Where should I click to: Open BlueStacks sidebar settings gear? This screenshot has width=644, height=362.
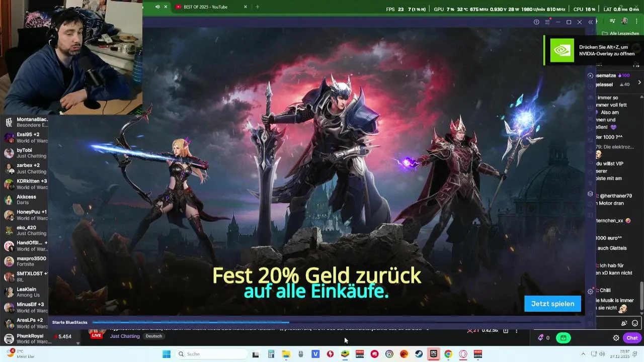pyautogui.click(x=590, y=292)
